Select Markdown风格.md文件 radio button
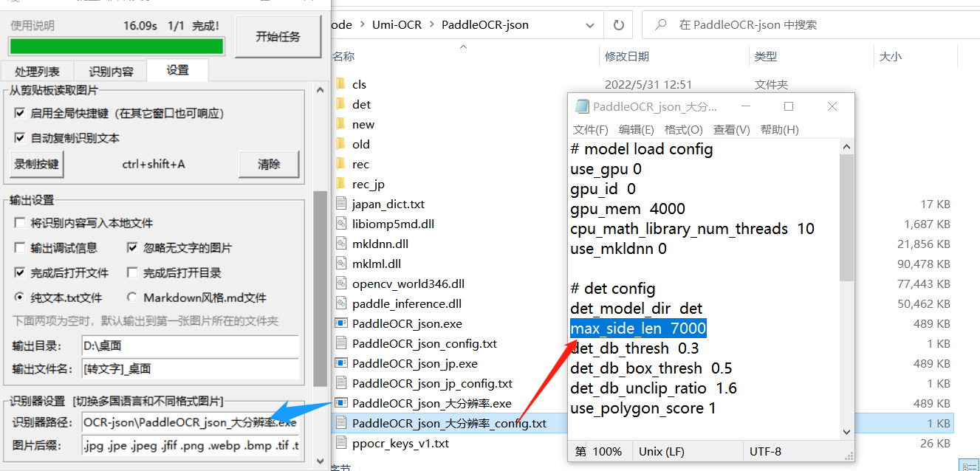This screenshot has height=471, width=980. pyautogui.click(x=132, y=298)
